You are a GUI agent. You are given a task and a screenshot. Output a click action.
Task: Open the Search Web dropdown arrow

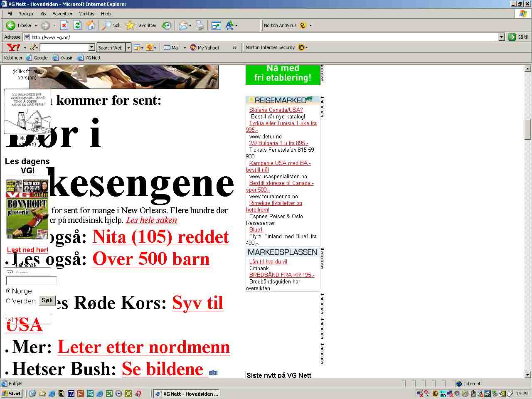[x=128, y=47]
